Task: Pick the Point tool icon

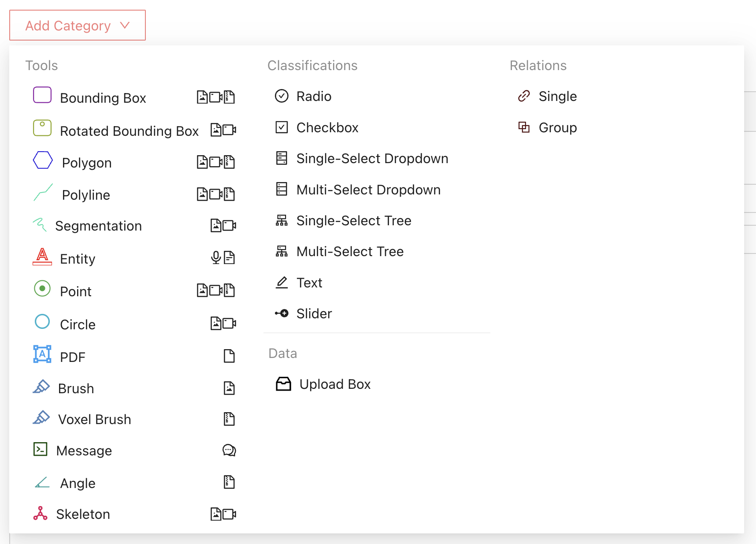Action: (42, 289)
